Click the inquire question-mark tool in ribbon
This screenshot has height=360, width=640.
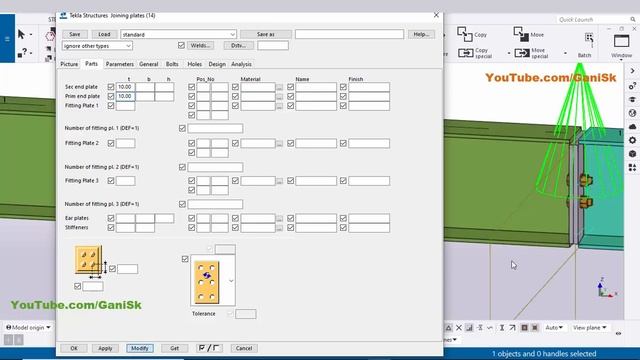click(22, 52)
